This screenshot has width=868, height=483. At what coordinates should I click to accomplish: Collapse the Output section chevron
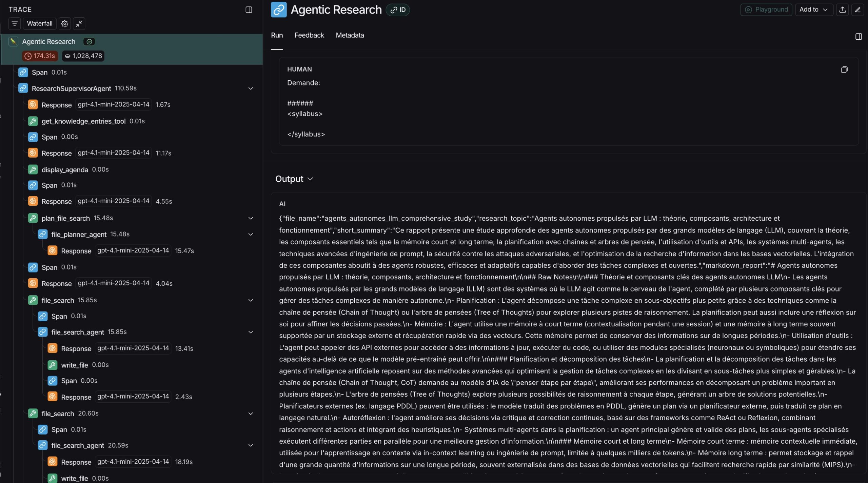point(310,179)
